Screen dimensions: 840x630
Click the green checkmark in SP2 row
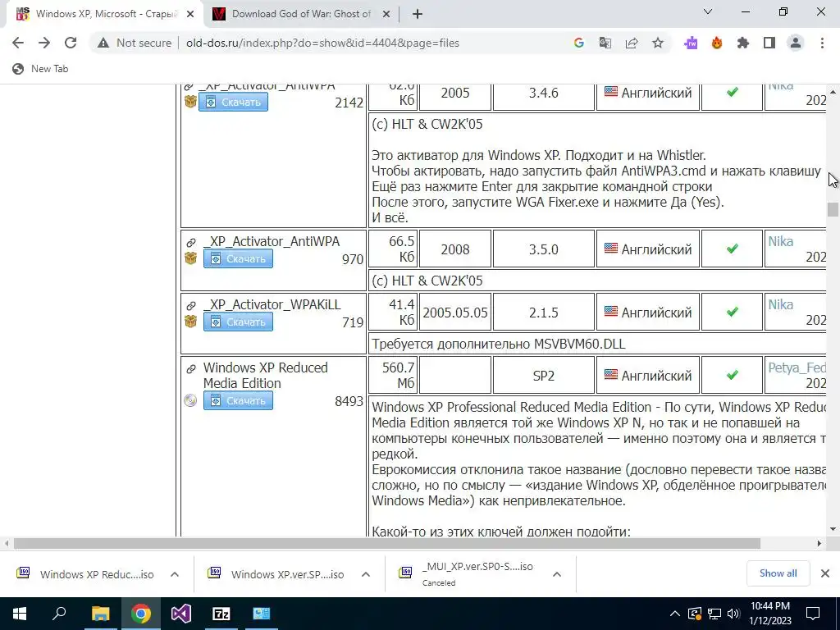tap(733, 375)
